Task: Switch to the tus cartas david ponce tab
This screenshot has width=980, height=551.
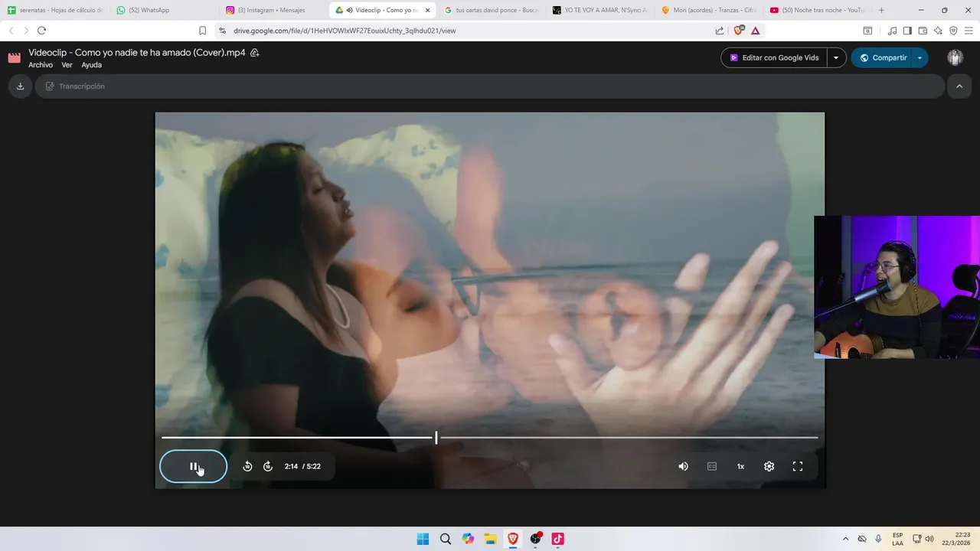Action: coord(492,10)
